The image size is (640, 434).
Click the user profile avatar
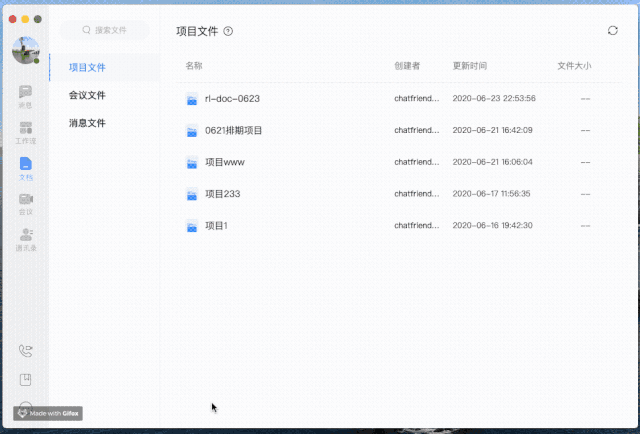[25, 50]
